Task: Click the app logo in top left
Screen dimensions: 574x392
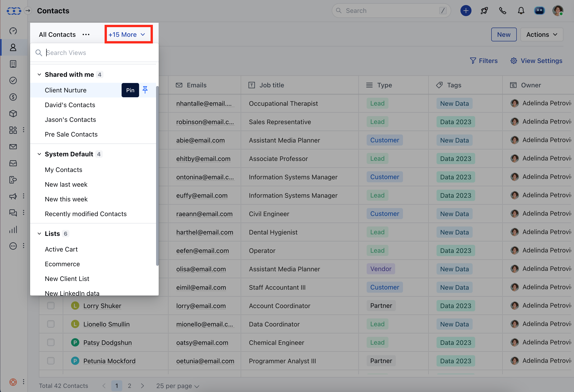Action: pyautogui.click(x=14, y=11)
